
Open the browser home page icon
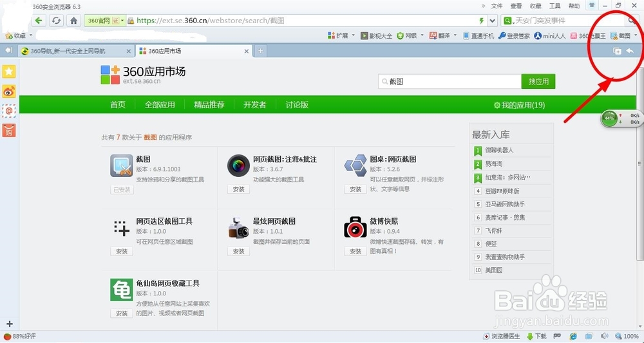73,21
